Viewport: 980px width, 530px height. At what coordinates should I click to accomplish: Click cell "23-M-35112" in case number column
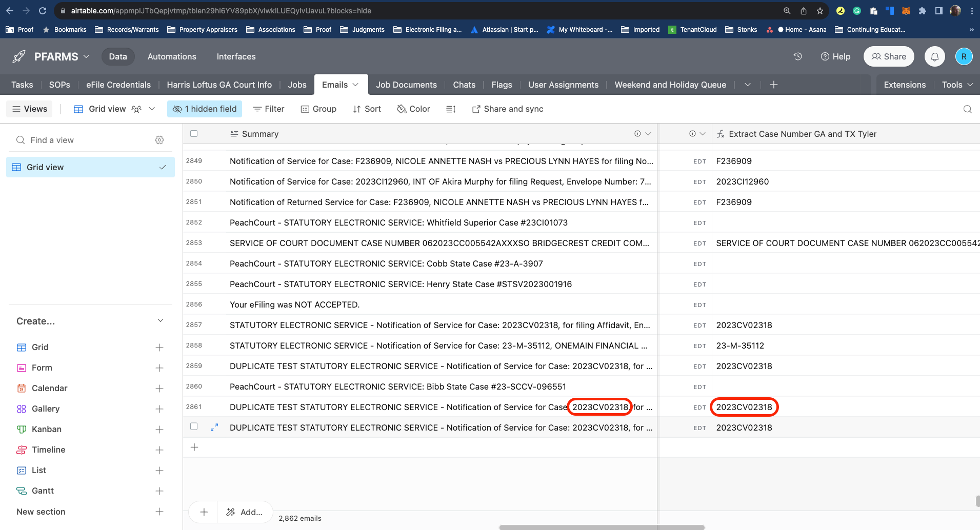point(846,345)
